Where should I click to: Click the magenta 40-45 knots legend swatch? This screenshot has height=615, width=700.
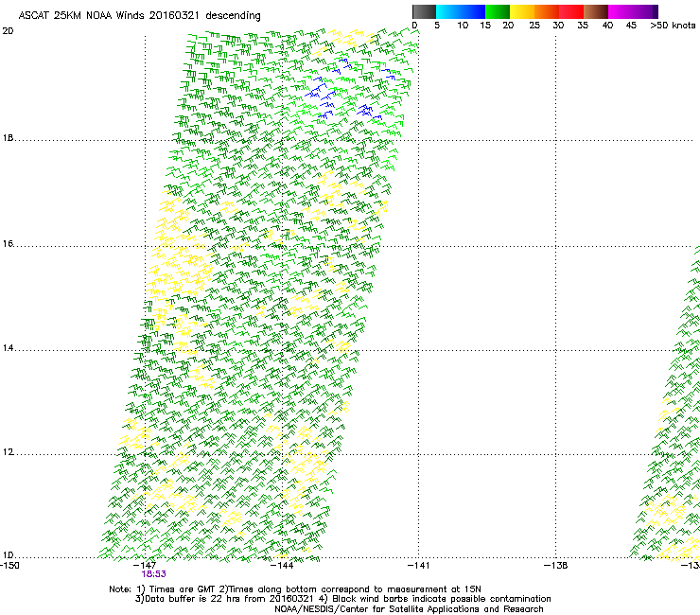[621, 11]
